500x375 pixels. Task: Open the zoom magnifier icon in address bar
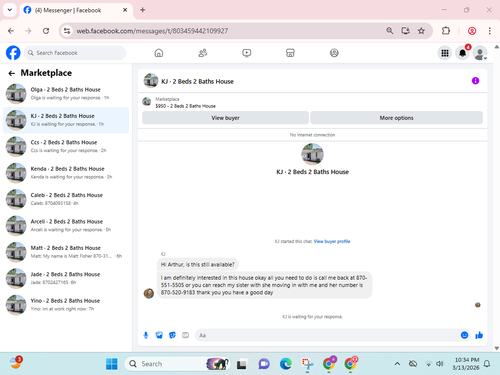(389, 31)
